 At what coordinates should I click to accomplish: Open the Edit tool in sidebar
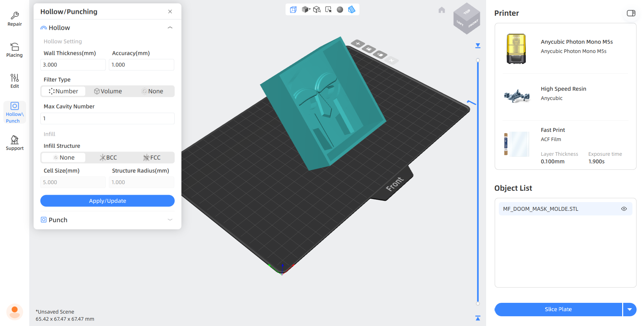point(14,81)
